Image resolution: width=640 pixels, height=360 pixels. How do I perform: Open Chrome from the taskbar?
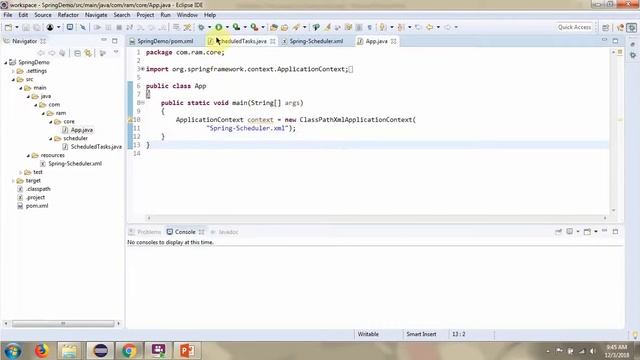pyautogui.click(x=129, y=351)
